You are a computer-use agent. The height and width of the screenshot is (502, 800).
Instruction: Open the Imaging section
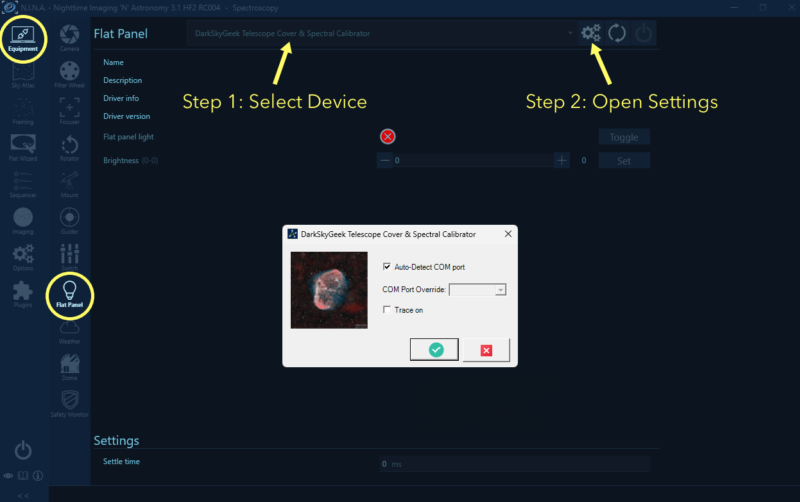pos(23,221)
